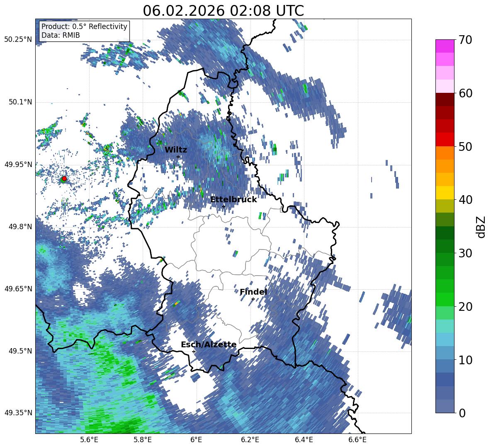Screen dimensions: 491x448
Task: Click the Findel location label
Action: 253,292
